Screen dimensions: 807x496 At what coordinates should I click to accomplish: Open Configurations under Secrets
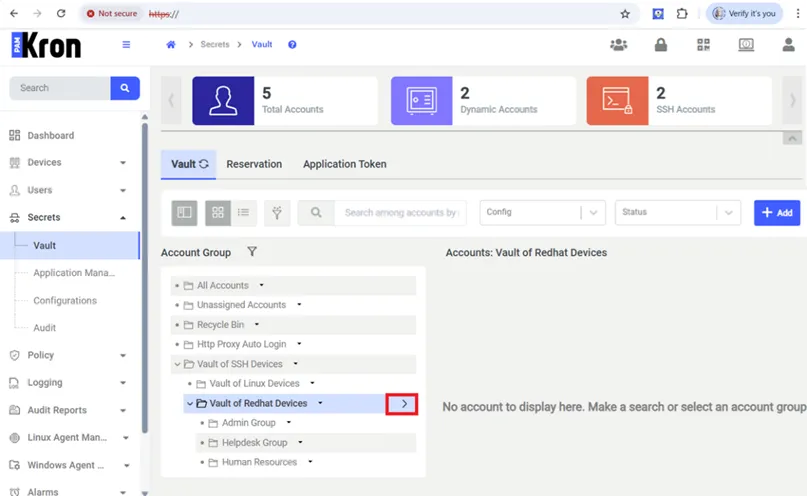[65, 300]
